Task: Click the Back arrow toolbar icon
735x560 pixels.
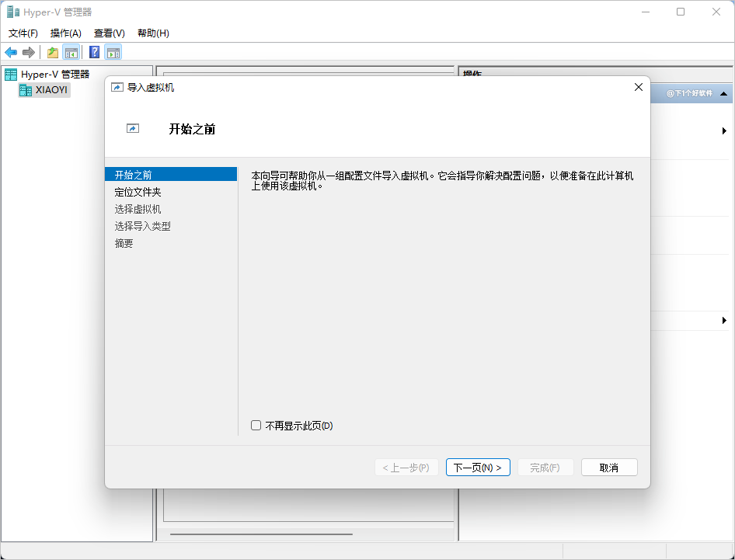Action: click(x=11, y=52)
